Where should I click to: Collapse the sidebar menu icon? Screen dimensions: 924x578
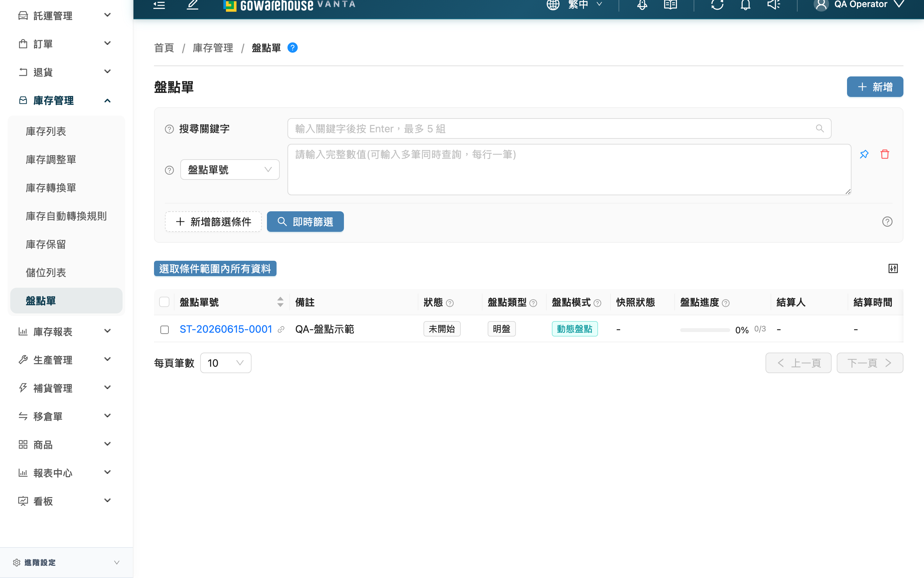(159, 4)
